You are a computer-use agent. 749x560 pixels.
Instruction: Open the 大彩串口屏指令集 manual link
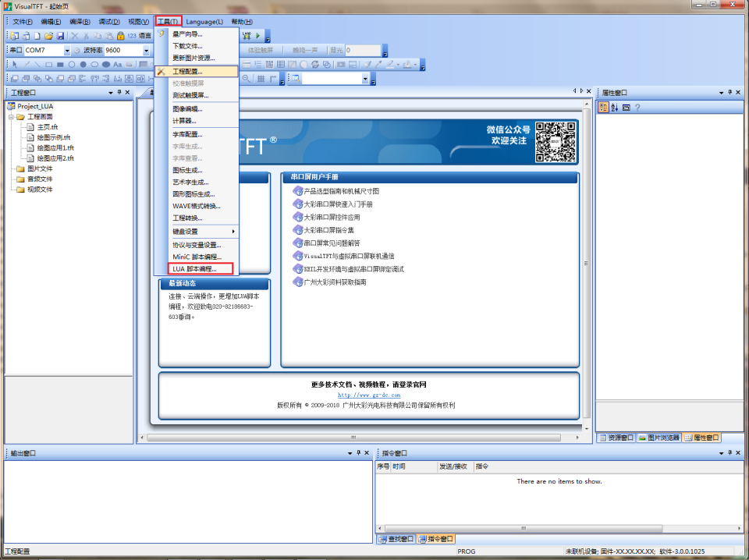tap(328, 230)
